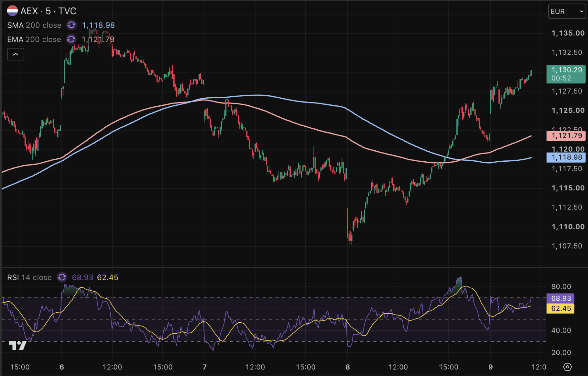The height and width of the screenshot is (376, 588).
Task: Click the blue SMA price label 1,118.98 on the axis
Action: (x=566, y=157)
